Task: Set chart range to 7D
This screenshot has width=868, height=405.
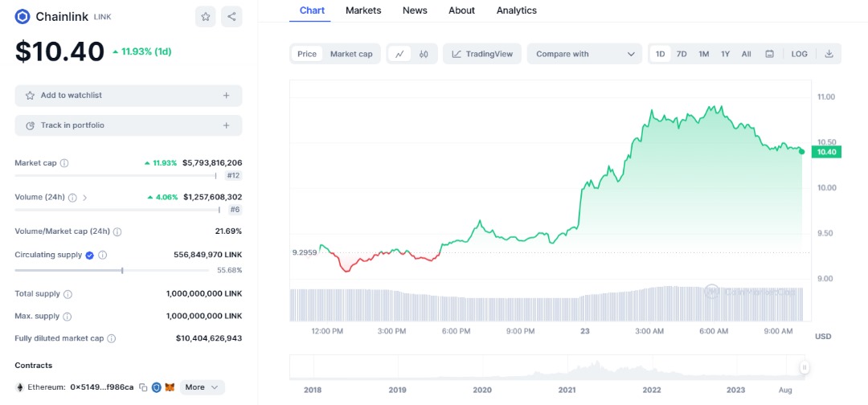Action: tap(682, 54)
